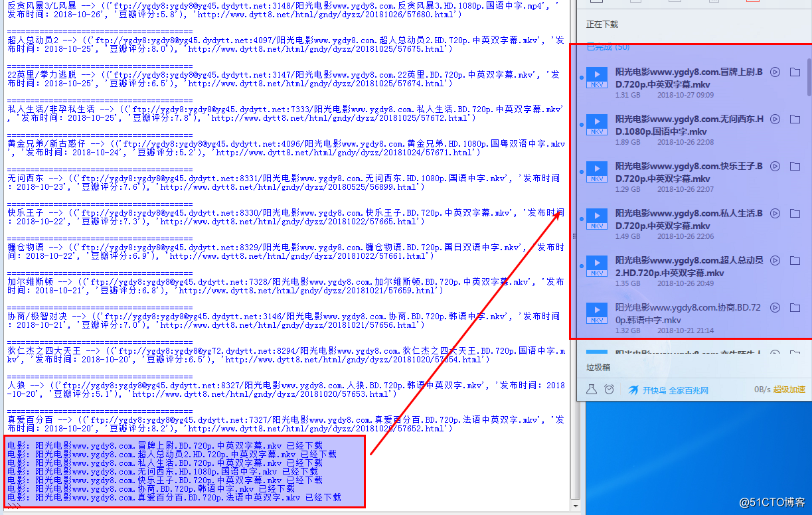The image size is (812, 515).
Task: Click the 开快鸟 bird icon
Action: point(633,390)
